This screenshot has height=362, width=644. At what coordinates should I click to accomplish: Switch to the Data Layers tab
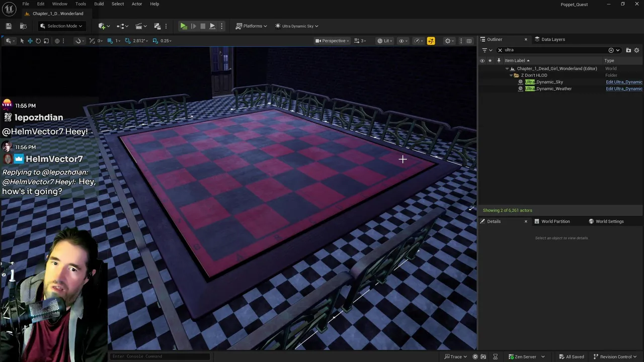pyautogui.click(x=549, y=39)
